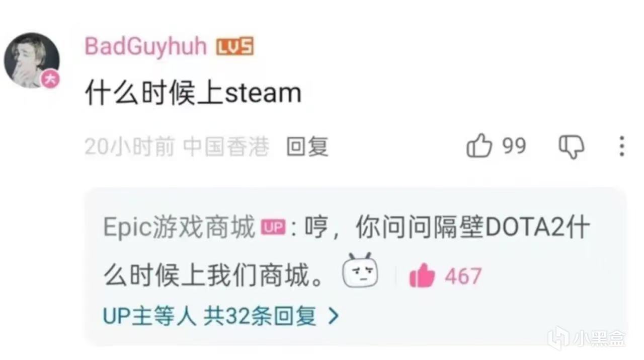Expand replies with the chevron arrow
The width and height of the screenshot is (644, 360).
333,317
